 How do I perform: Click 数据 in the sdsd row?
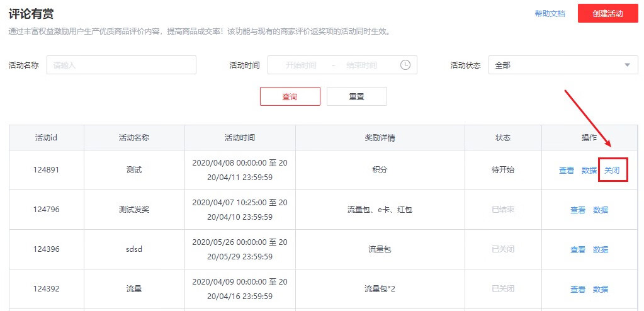click(601, 249)
